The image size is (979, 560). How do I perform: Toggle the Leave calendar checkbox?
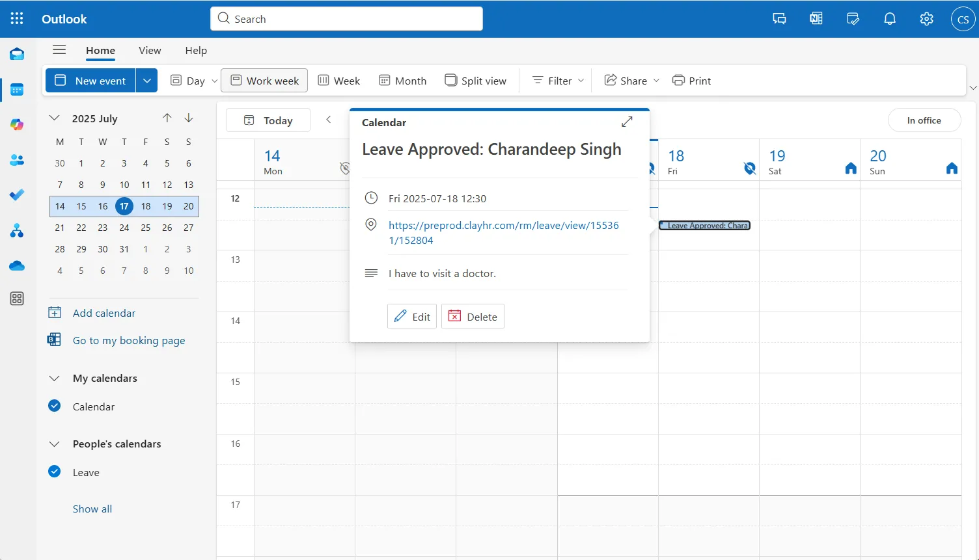(x=55, y=472)
